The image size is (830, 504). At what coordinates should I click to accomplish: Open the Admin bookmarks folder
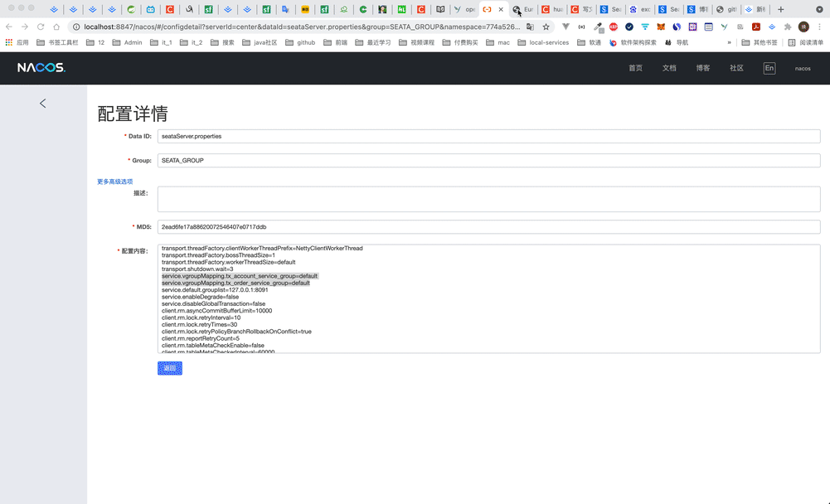click(127, 42)
